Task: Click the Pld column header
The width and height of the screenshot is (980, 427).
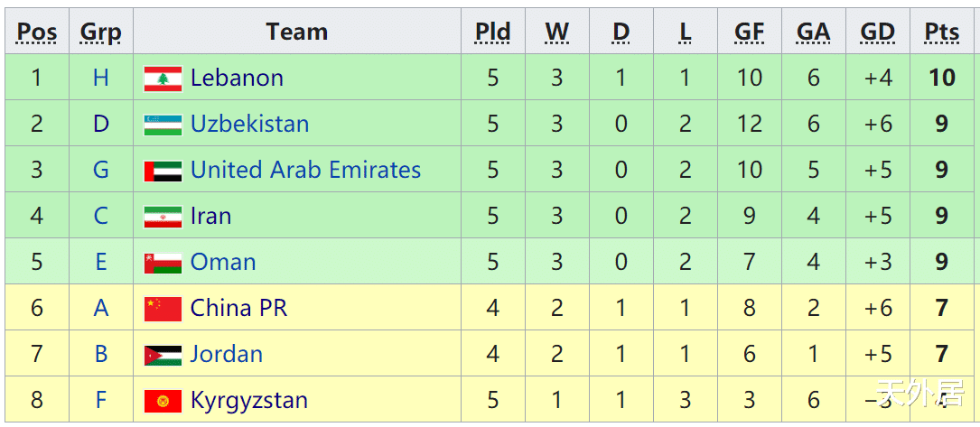Action: click(493, 32)
